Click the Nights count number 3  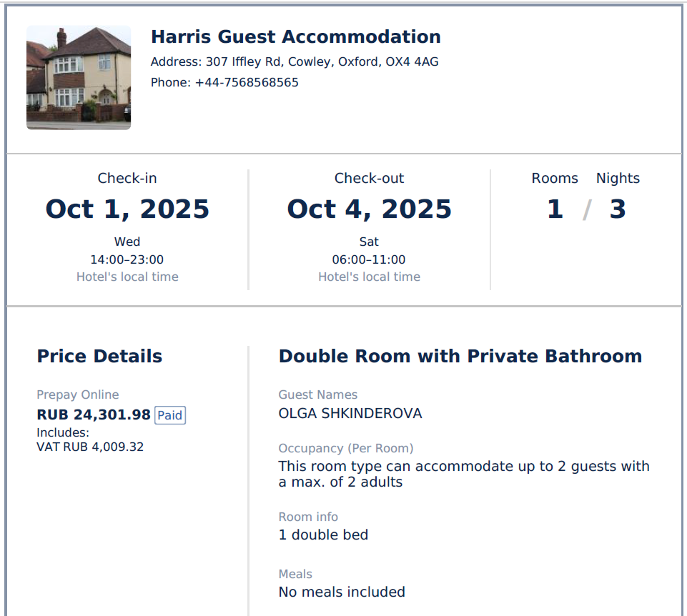[618, 209]
